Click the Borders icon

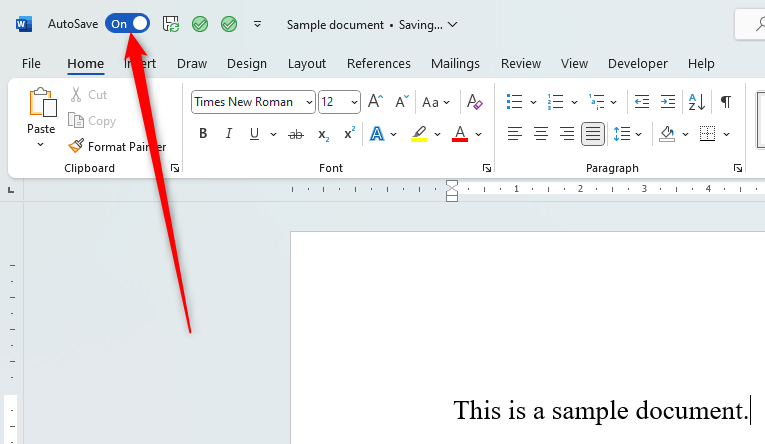click(x=707, y=133)
